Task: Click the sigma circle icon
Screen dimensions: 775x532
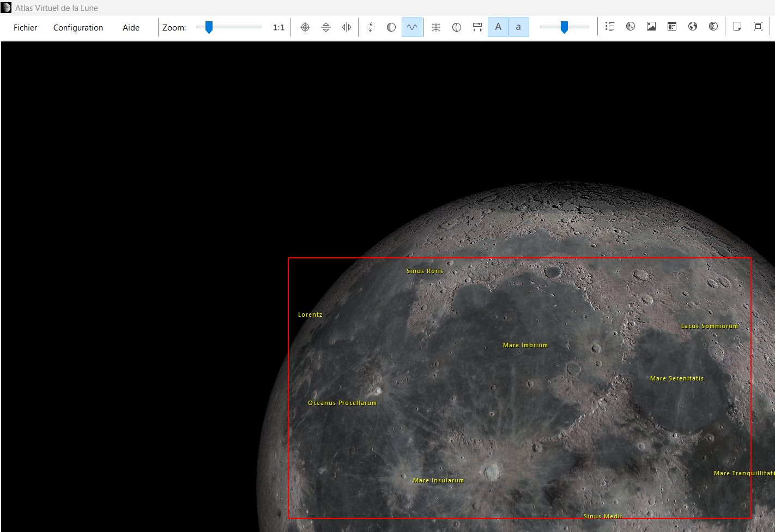Action: click(713, 27)
